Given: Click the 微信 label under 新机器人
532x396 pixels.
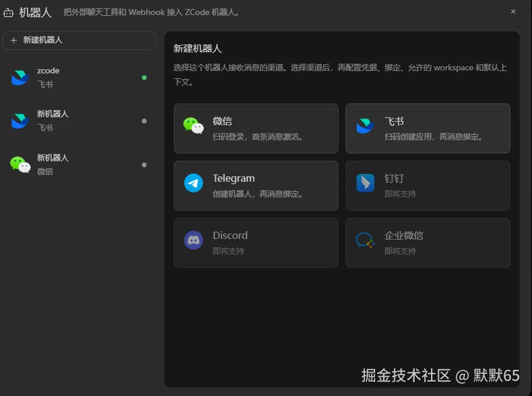Looking at the screenshot, I should [45, 172].
